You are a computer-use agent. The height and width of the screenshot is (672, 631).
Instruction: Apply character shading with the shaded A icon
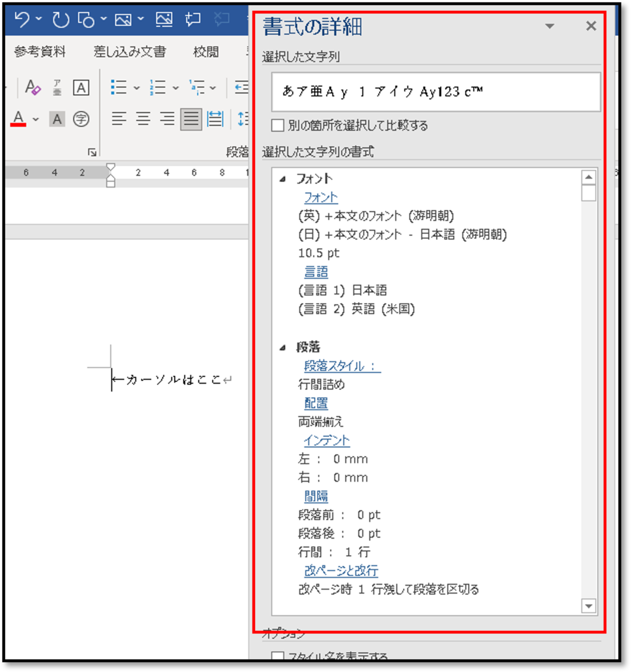pyautogui.click(x=57, y=119)
